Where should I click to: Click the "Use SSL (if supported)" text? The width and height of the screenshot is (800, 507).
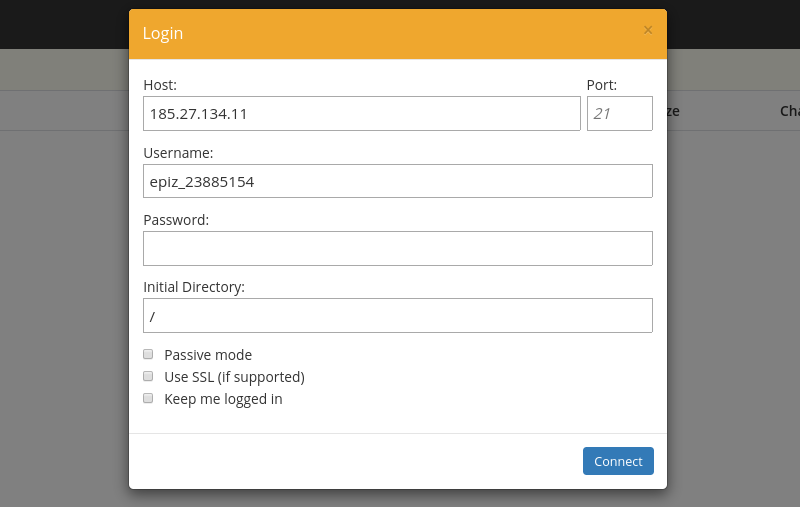tap(234, 377)
